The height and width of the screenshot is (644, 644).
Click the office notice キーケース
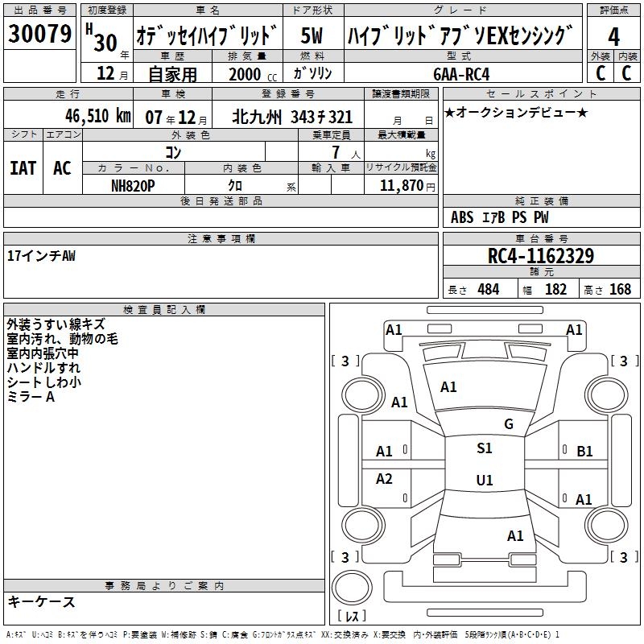[x=42, y=601]
